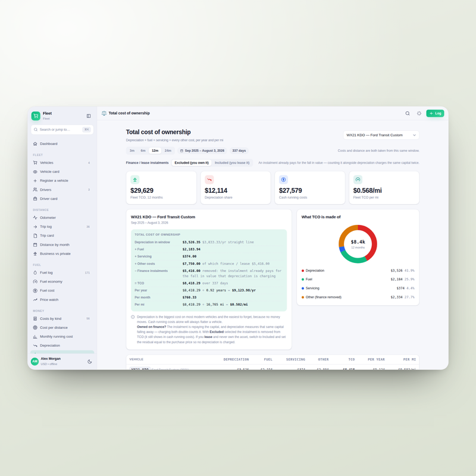The width and height of the screenshot is (476, 476).
Task: Open Costs by kind in sidebar
Action: point(62,318)
